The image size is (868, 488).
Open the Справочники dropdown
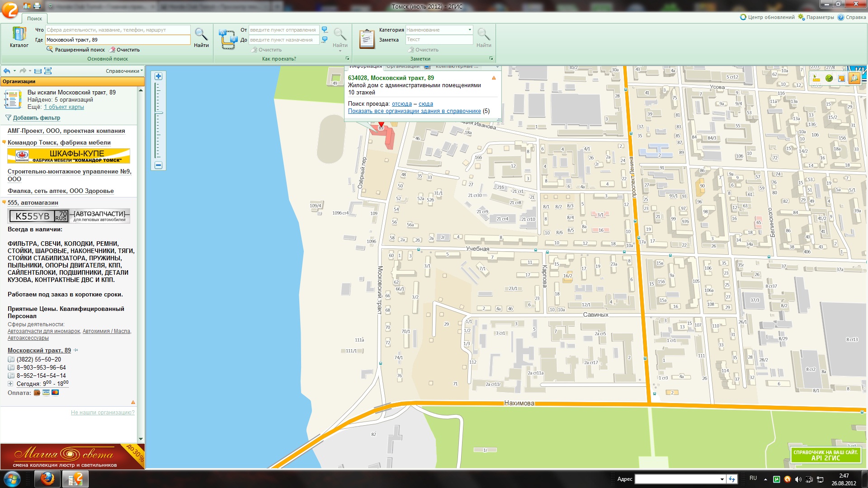coord(124,71)
